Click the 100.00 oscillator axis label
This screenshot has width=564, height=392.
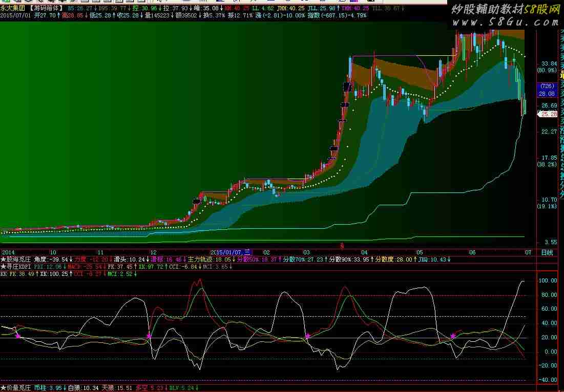pos(548,280)
